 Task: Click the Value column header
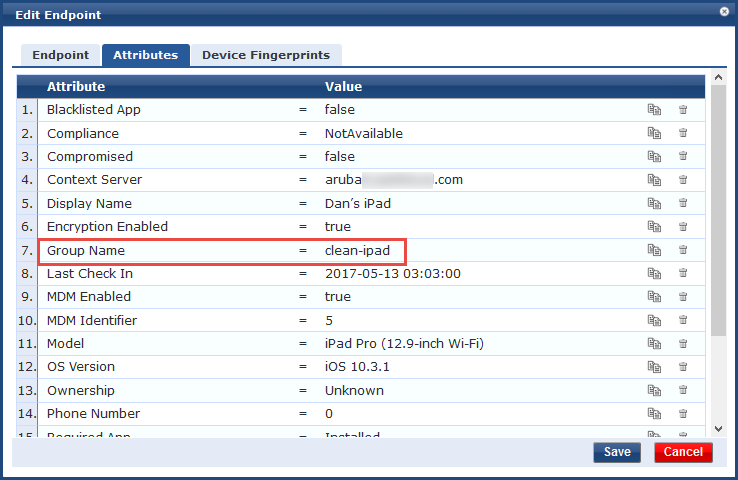click(x=344, y=87)
